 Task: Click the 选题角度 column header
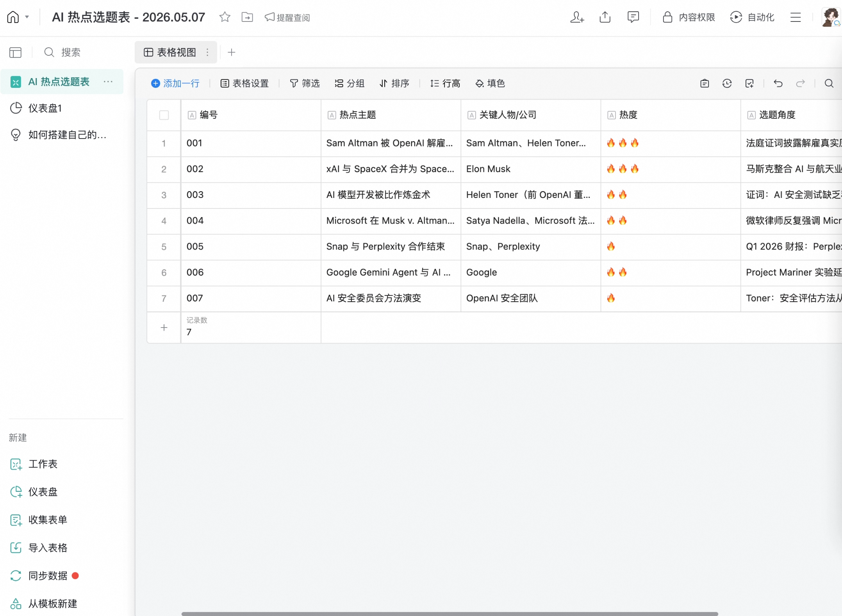[x=791, y=115]
